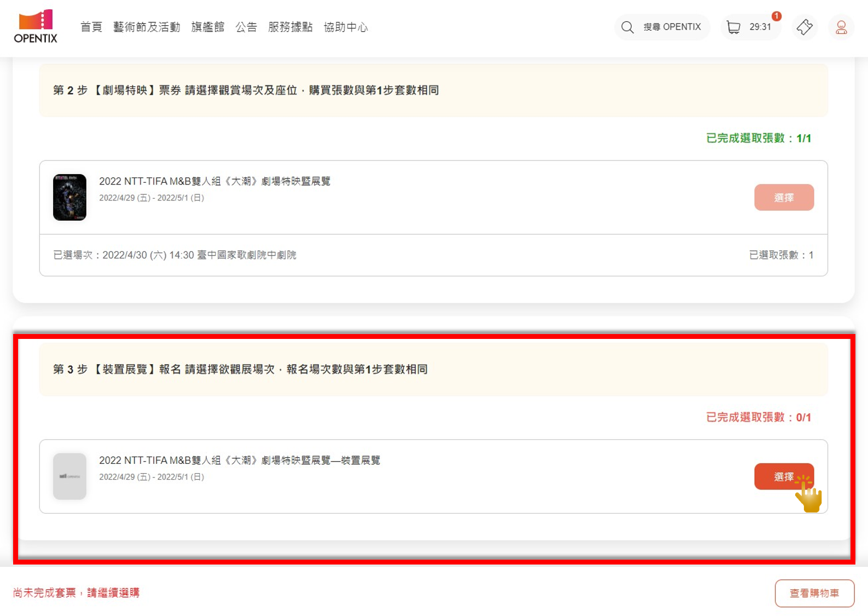Click 尚未完成套票，請繼續選購 message
This screenshot has height=616, width=868.
[x=76, y=593]
